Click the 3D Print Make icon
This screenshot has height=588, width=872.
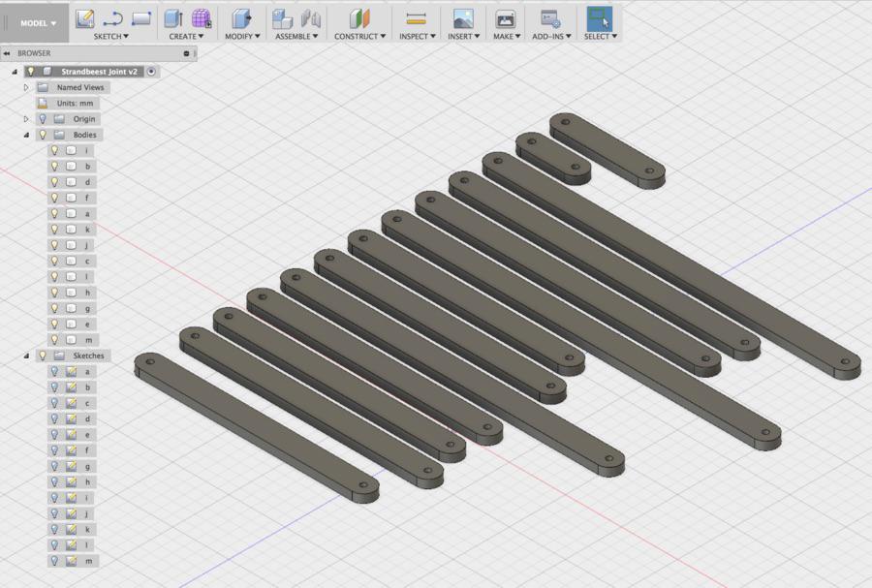pyautogui.click(x=505, y=18)
